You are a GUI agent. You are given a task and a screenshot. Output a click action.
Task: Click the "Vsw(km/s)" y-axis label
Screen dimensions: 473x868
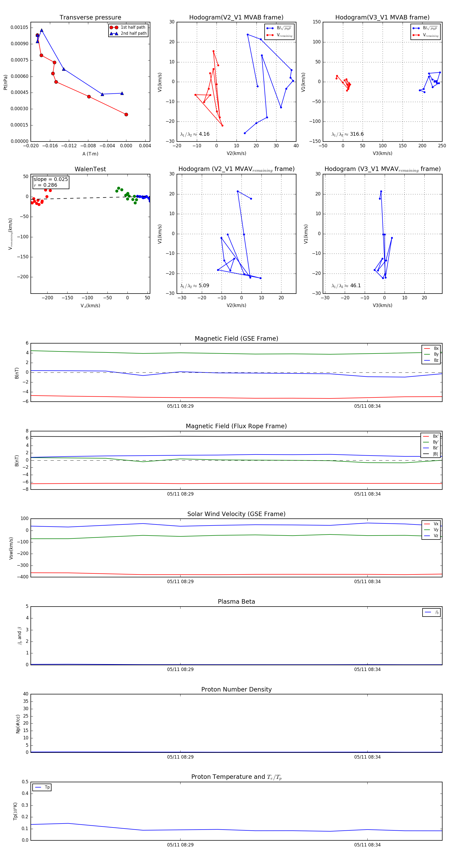[11, 548]
